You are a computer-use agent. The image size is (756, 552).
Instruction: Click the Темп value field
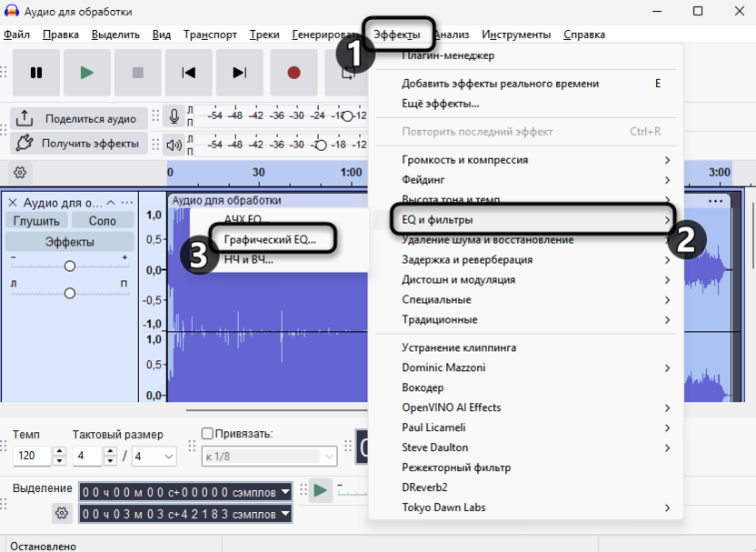point(32,456)
